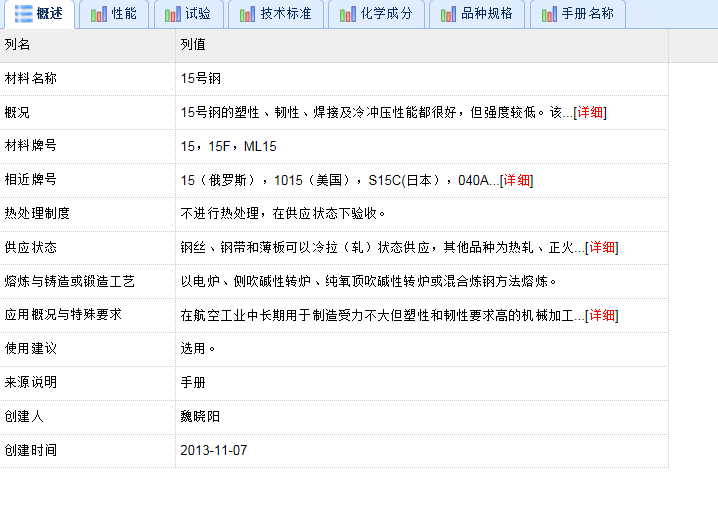
Task: Click the bar chart icon beside 试验
Action: pos(173,14)
